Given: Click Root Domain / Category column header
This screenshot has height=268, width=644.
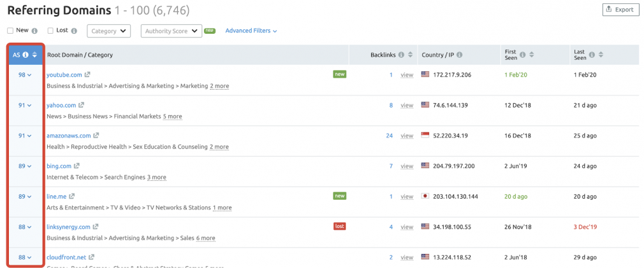Looking at the screenshot, I should click(80, 55).
